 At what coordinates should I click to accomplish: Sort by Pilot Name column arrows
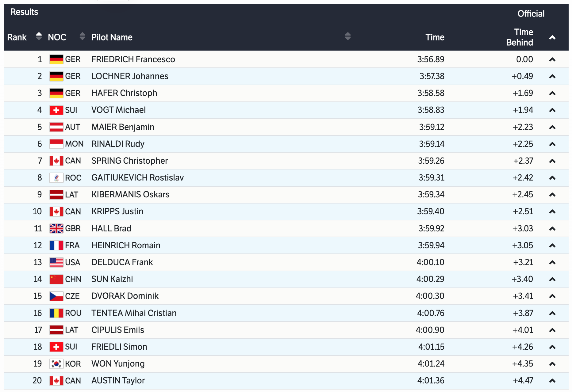click(x=347, y=36)
